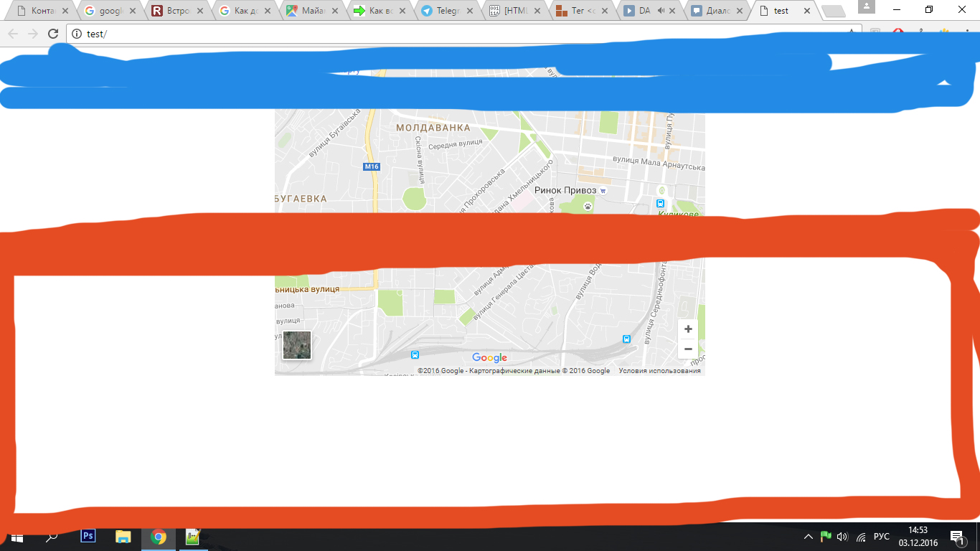Screen dimensions: 980x551
Task: Close the Конта tab
Action: pyautogui.click(x=65, y=11)
